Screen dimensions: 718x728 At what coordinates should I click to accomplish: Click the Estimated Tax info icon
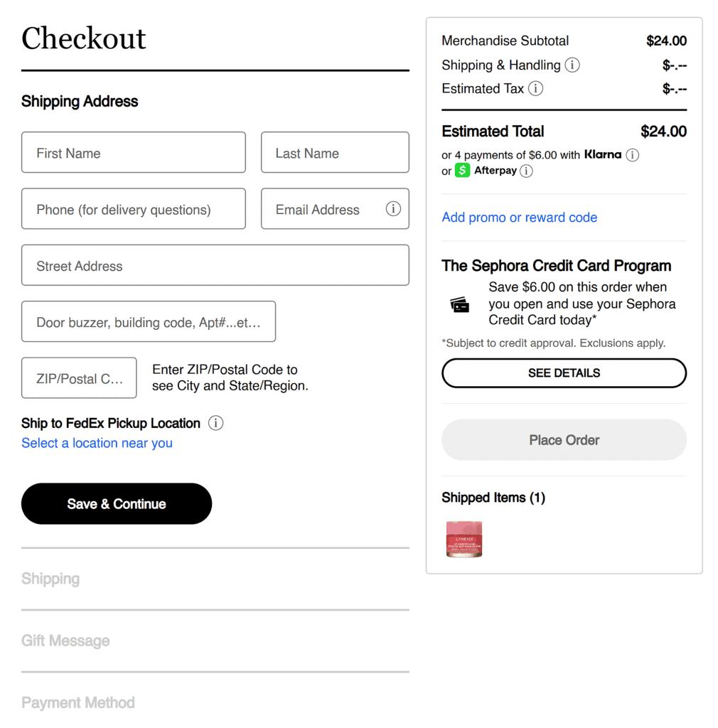coord(536,88)
